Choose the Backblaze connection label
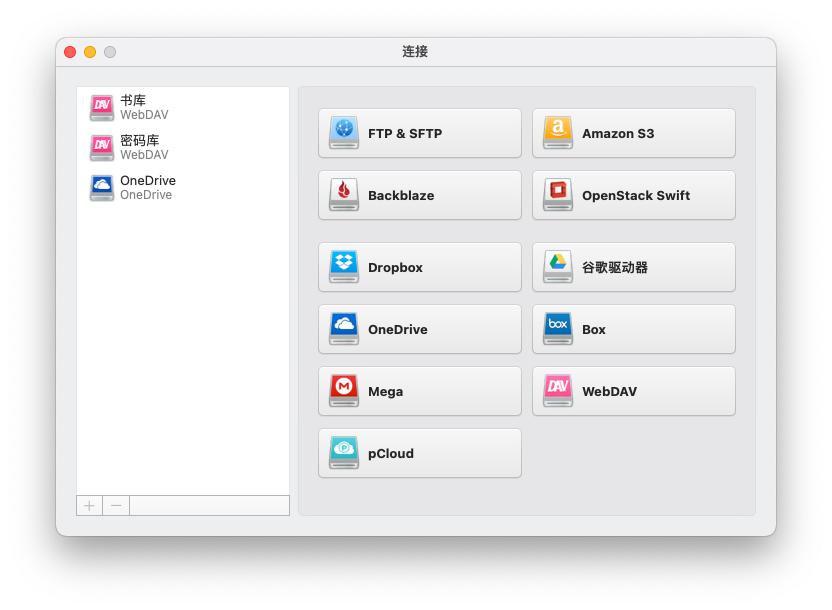The height and width of the screenshot is (610, 832). pos(401,196)
